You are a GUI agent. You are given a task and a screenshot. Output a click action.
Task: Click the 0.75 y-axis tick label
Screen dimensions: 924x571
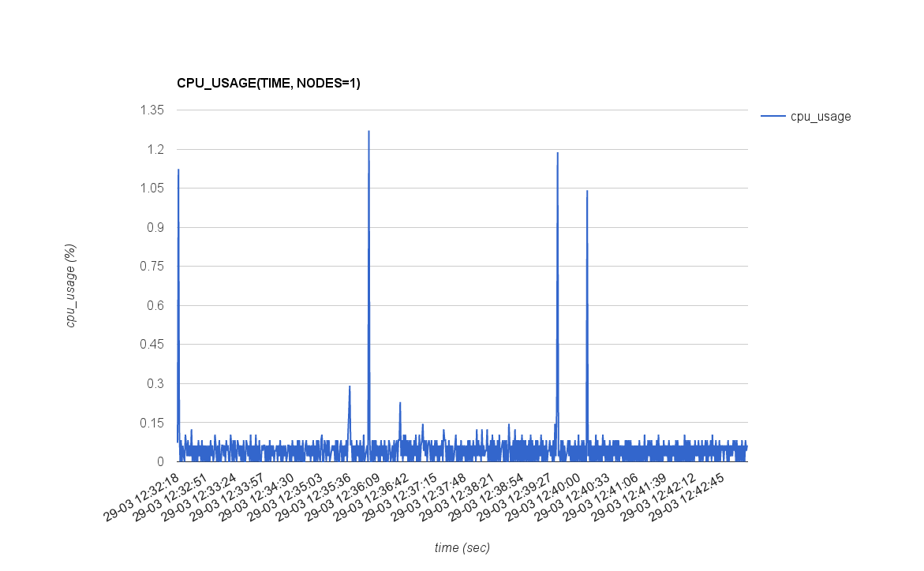click(152, 267)
